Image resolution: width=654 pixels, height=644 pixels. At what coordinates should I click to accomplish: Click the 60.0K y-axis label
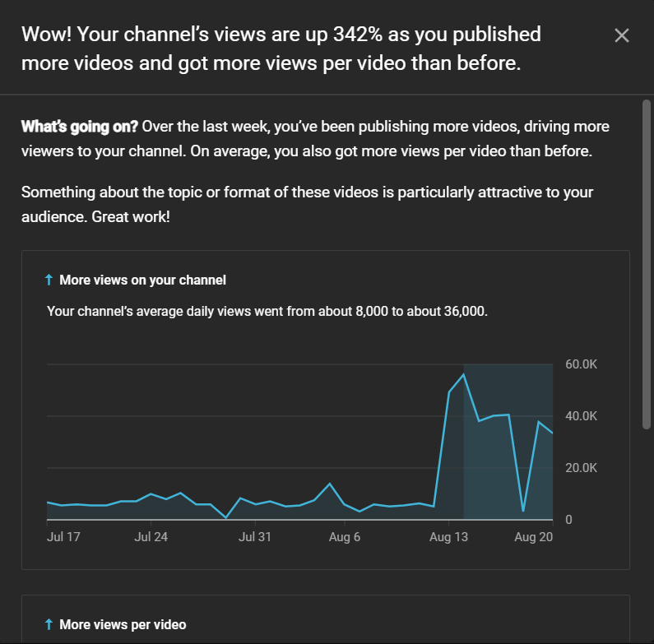click(581, 364)
